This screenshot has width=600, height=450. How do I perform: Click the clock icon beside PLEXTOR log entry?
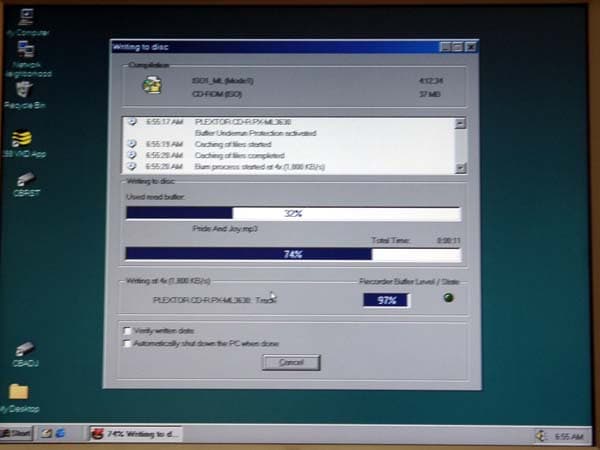tap(132, 122)
